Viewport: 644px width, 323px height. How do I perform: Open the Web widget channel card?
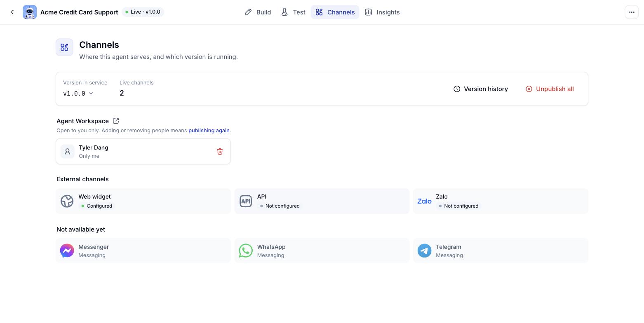tap(143, 201)
